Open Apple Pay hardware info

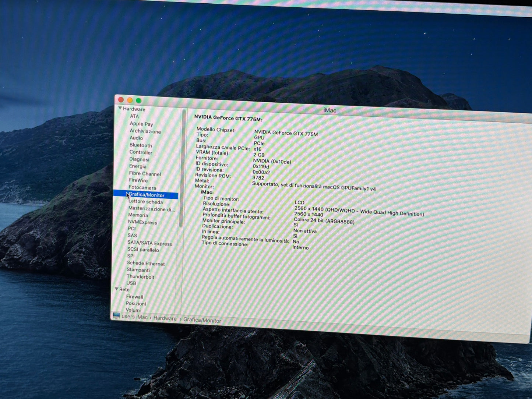pyautogui.click(x=141, y=124)
